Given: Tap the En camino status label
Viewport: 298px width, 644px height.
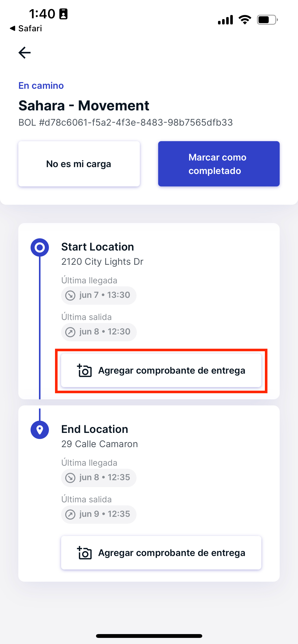Looking at the screenshot, I should tap(41, 86).
